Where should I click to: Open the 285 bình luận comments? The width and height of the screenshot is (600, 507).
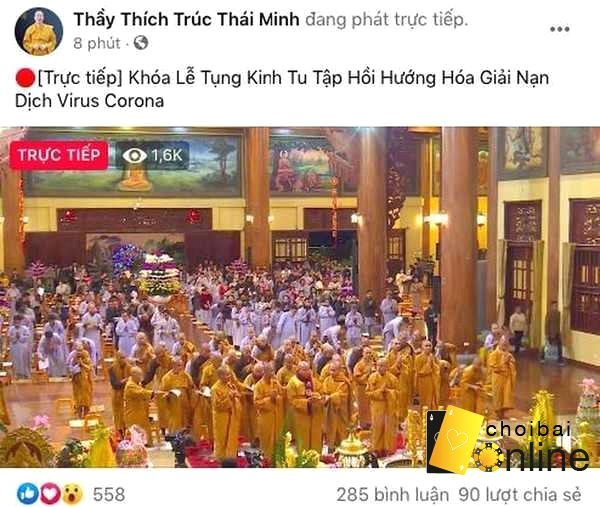[x=393, y=495]
